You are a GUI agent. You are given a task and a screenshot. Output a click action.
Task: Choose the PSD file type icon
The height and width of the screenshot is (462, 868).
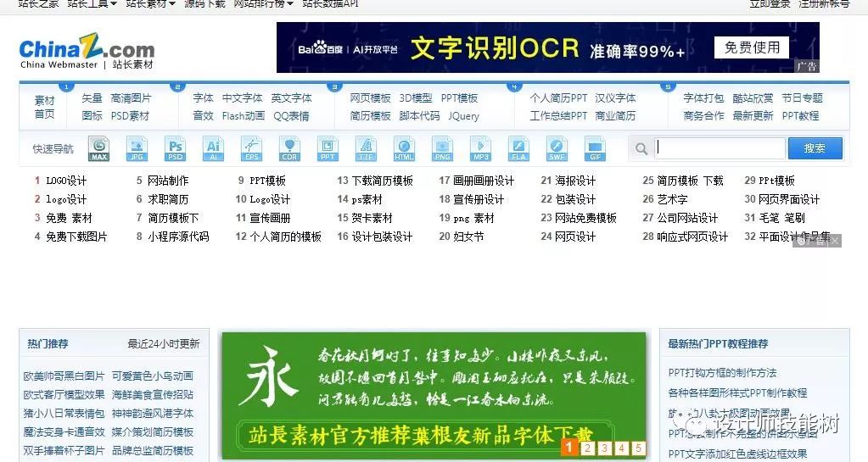click(175, 148)
